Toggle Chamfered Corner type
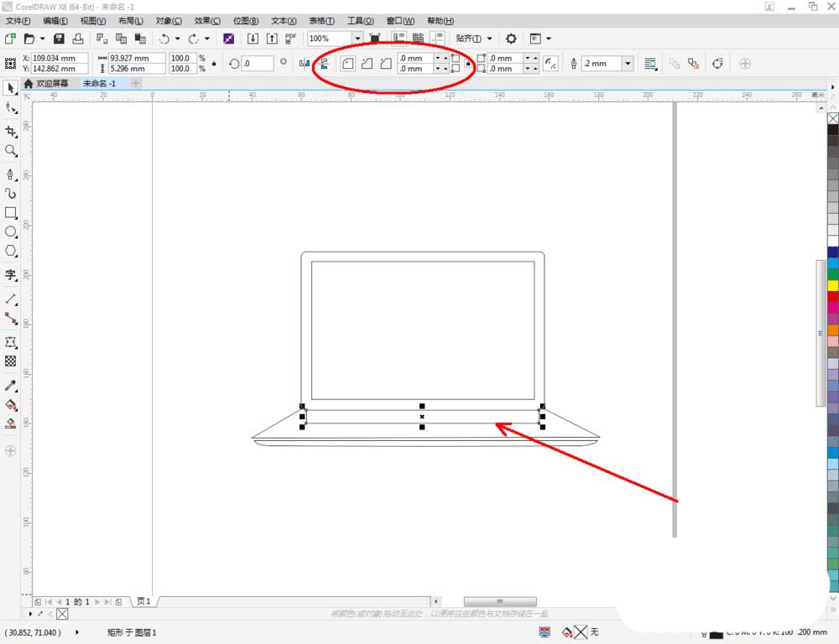The image size is (839, 644). pos(386,64)
